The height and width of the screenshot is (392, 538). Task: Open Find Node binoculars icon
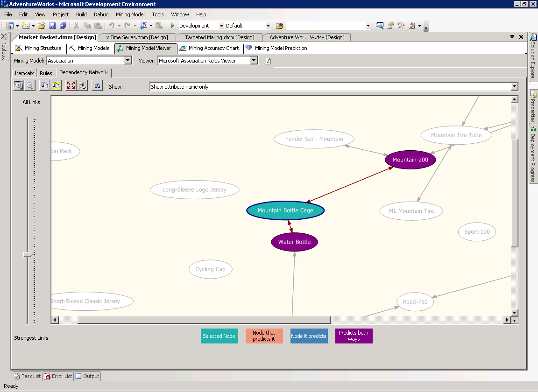tap(98, 85)
